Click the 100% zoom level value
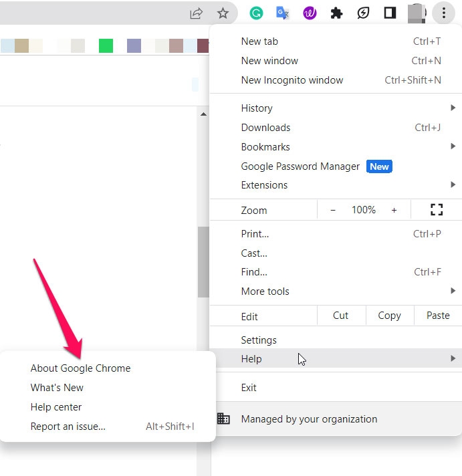 [363, 210]
